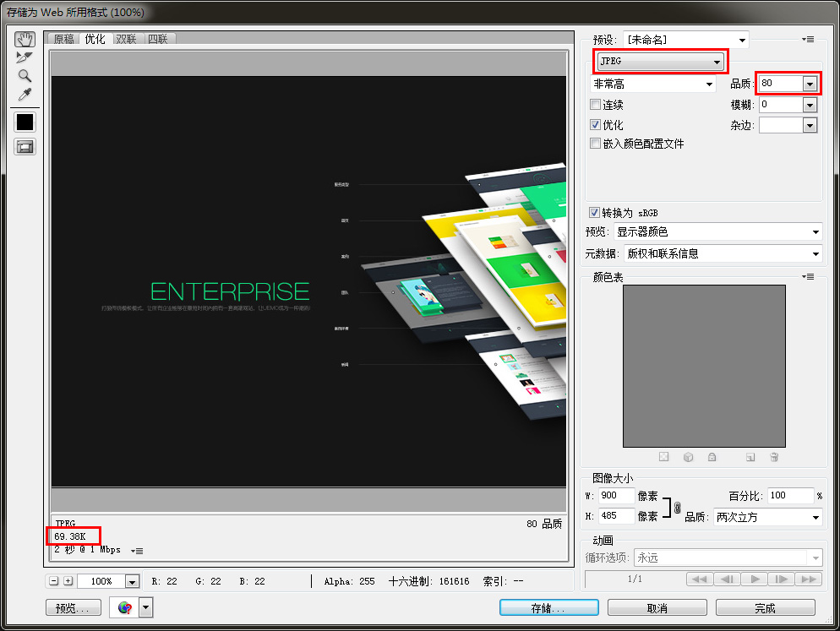This screenshot has width=840, height=631.
Task: Toggle slices visibility icon
Action: click(25, 147)
